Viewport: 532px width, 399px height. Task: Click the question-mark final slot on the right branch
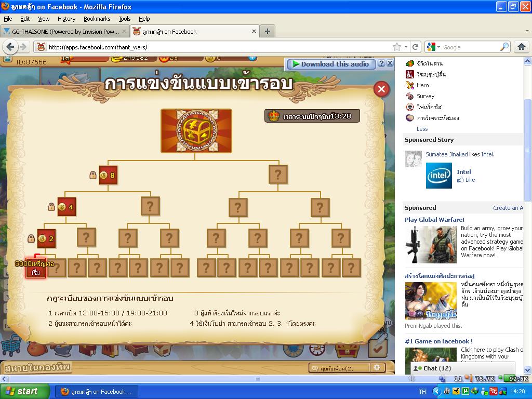[x=278, y=175]
